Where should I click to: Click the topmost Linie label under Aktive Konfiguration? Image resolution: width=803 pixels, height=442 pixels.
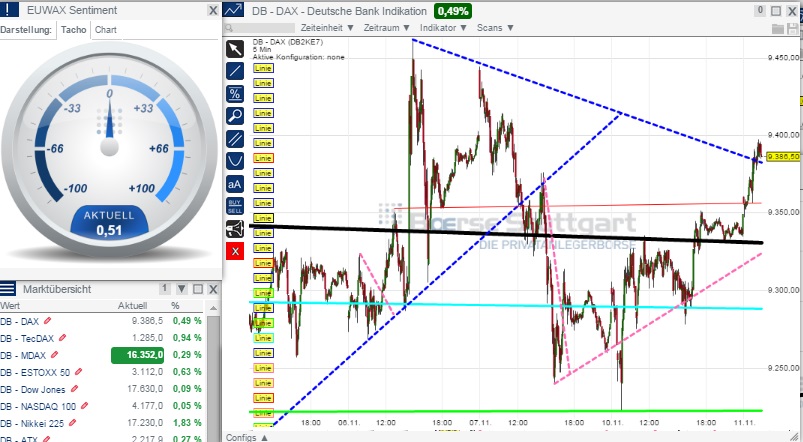coord(263,68)
